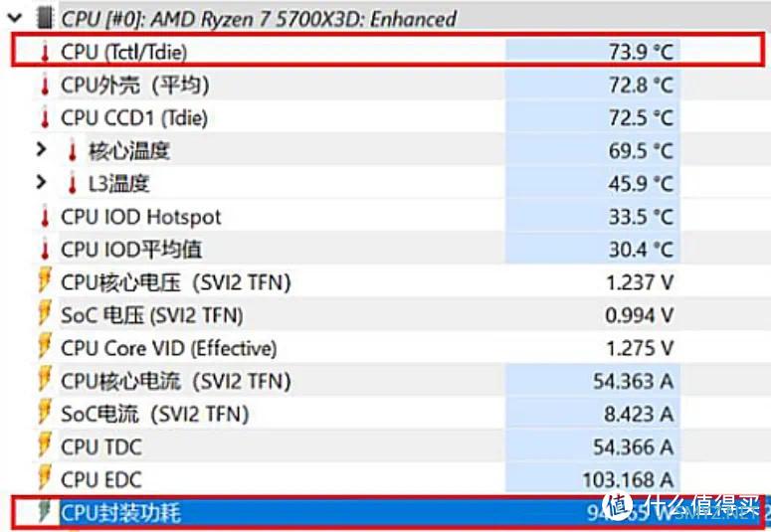Select the CPU封装功耗 label
The width and height of the screenshot is (771, 532).
click(x=121, y=513)
